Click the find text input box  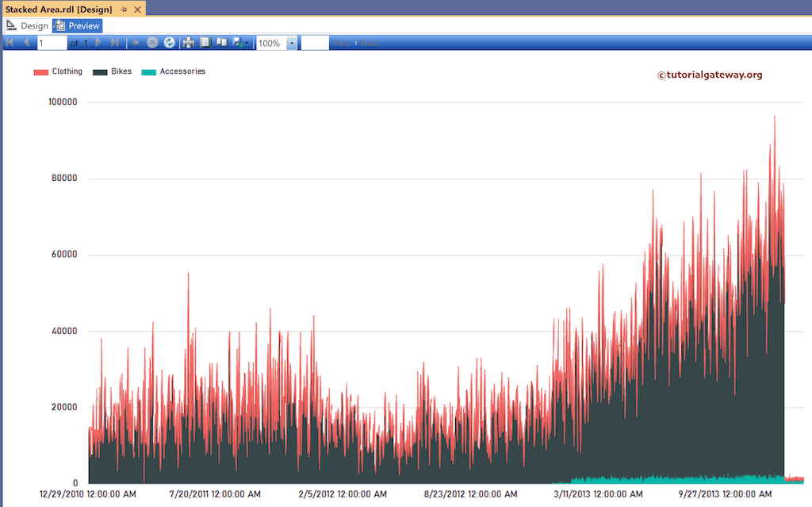(x=315, y=43)
